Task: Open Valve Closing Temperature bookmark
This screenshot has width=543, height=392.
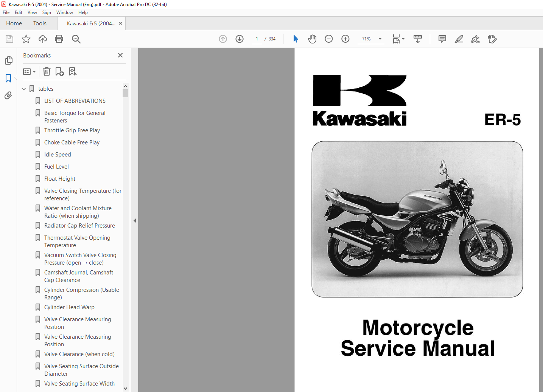Action: 83,195
